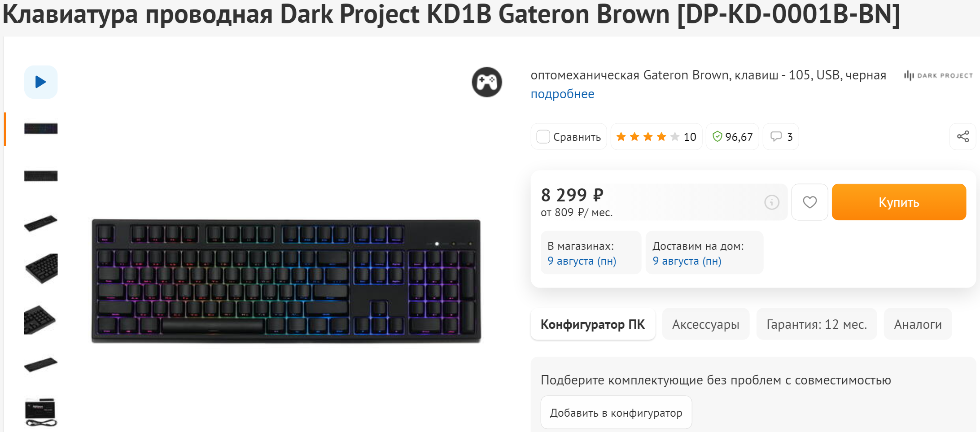Viewport: 980px width, 432px height.
Task: Click the star rating
Action: point(647,136)
